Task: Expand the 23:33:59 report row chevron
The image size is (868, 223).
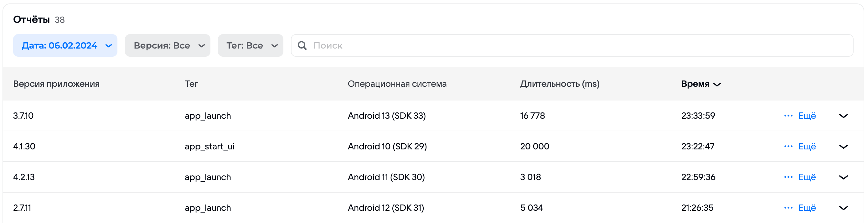Action: coord(843,116)
